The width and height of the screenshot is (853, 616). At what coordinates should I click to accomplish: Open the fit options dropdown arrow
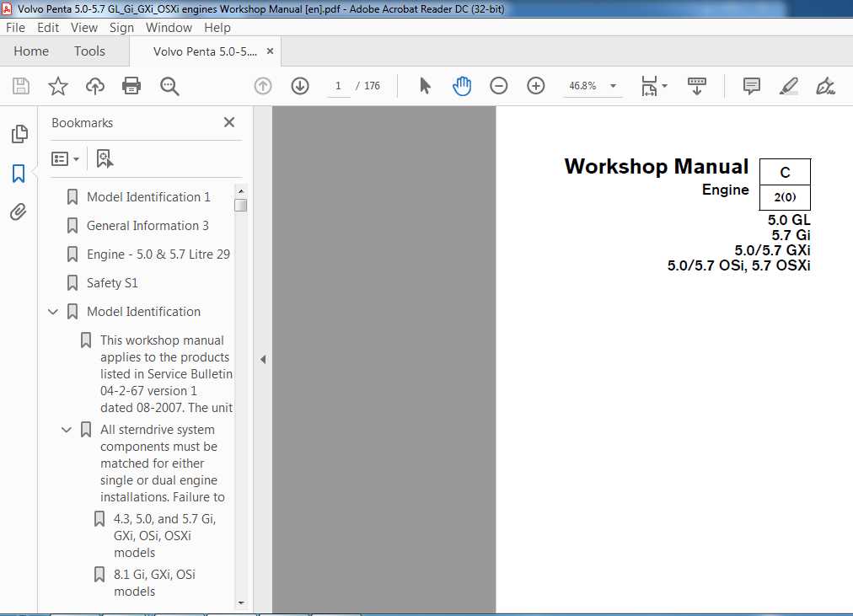665,86
